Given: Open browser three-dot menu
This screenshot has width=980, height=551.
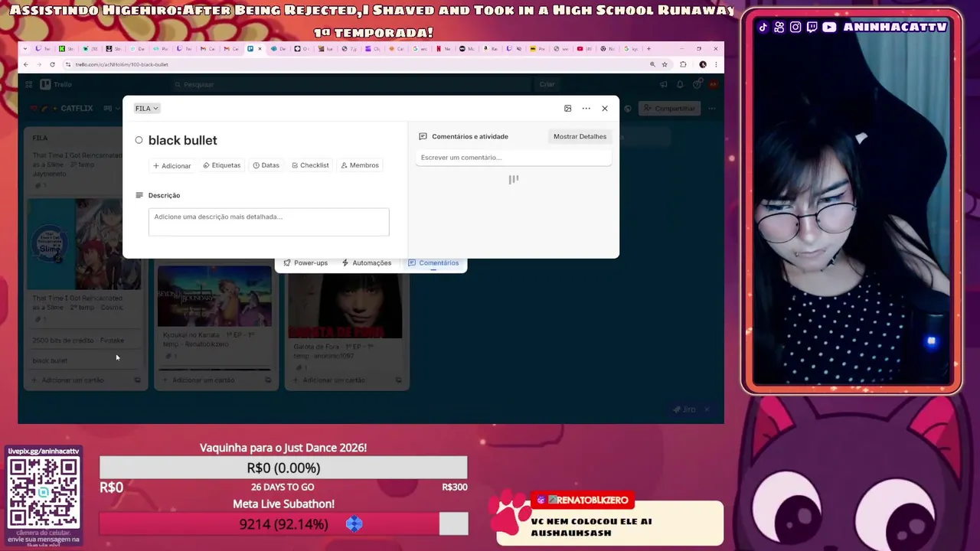Looking at the screenshot, I should point(716,64).
